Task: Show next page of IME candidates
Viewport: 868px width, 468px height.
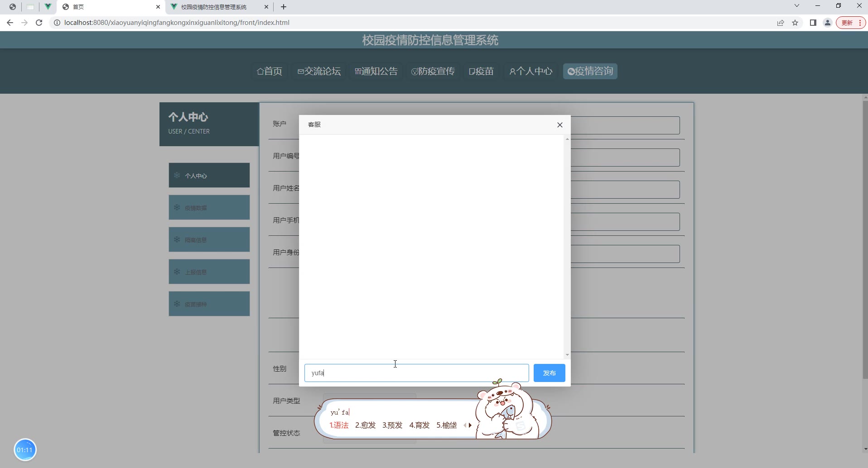Action: point(470,425)
